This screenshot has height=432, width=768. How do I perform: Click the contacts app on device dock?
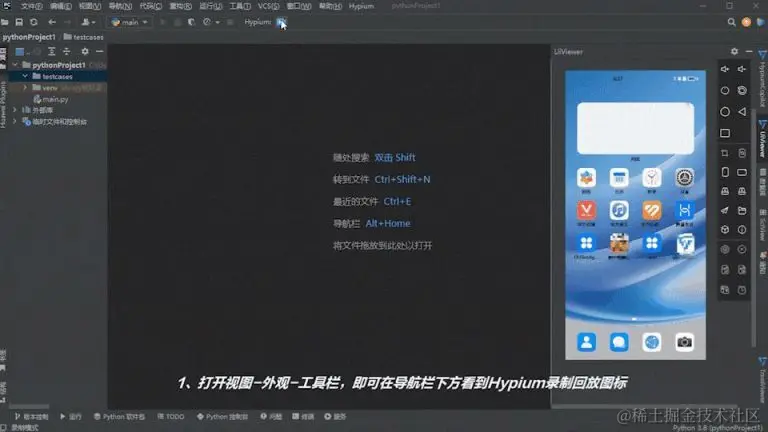click(586, 342)
